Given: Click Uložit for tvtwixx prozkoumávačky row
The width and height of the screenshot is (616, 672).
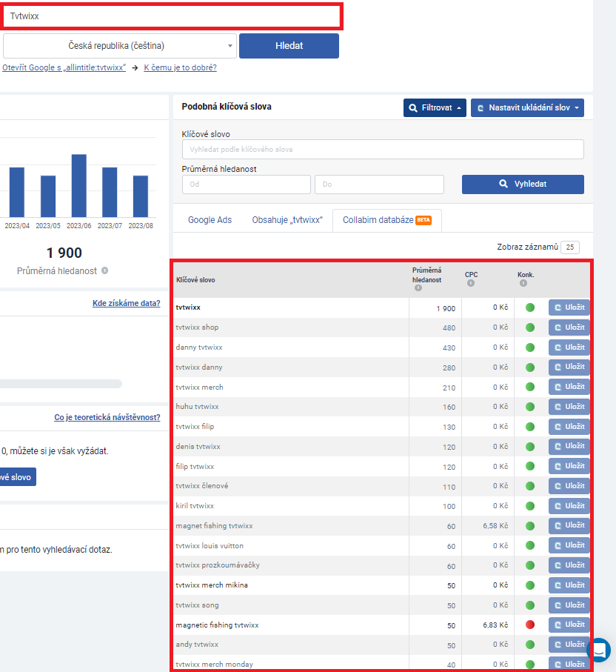Looking at the screenshot, I should tap(569, 565).
